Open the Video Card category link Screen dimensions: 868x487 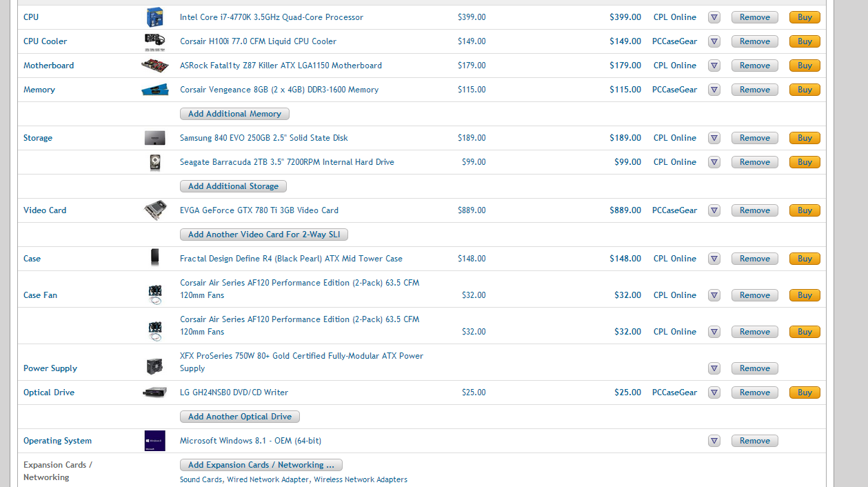pyautogui.click(x=45, y=210)
